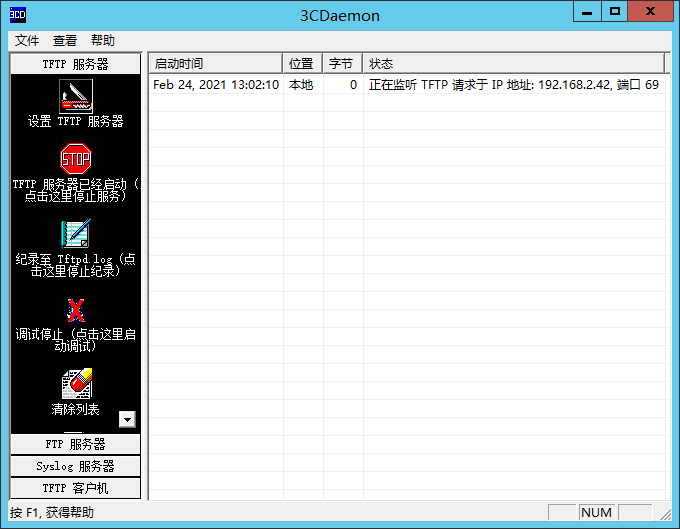Sort by the 位置 column header
The image size is (680, 529).
tap(302, 64)
